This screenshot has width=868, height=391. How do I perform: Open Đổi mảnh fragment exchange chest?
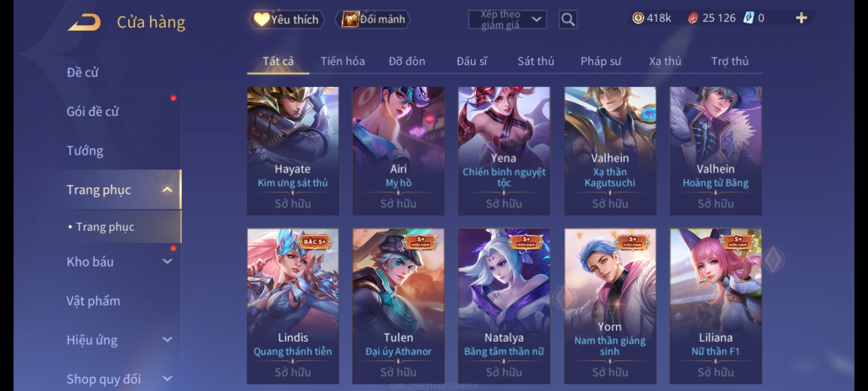[373, 19]
